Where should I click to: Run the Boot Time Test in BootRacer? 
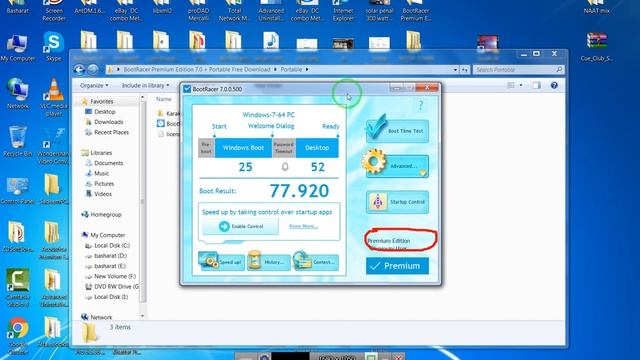pos(397,131)
